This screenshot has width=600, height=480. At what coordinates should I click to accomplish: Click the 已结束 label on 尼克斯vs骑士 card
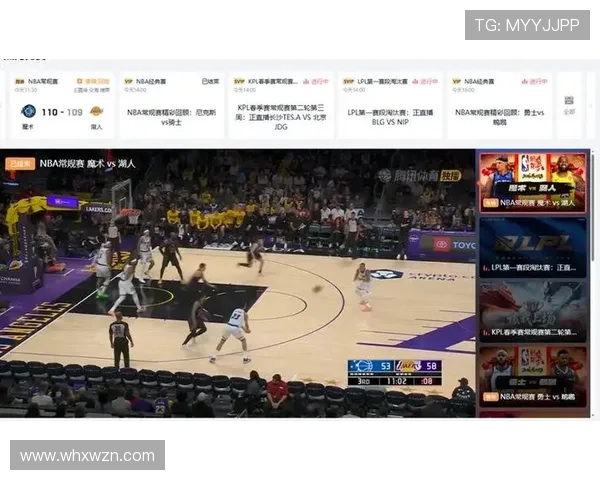click(x=210, y=82)
